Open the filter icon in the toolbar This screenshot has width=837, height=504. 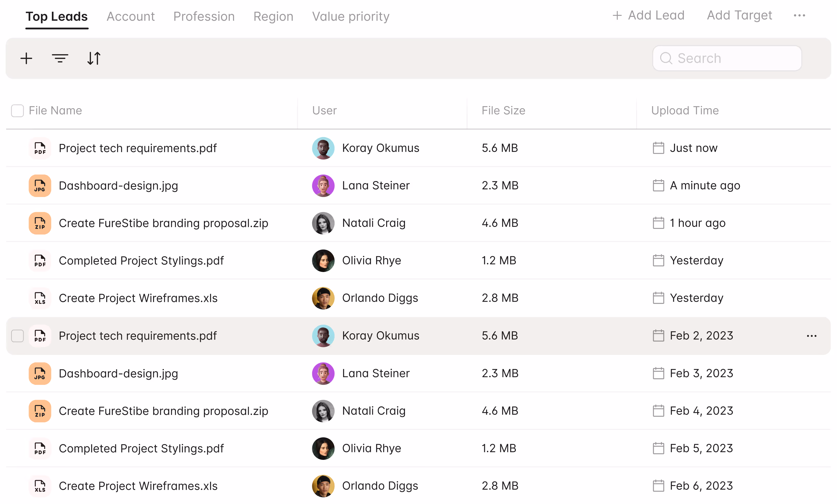coord(60,58)
